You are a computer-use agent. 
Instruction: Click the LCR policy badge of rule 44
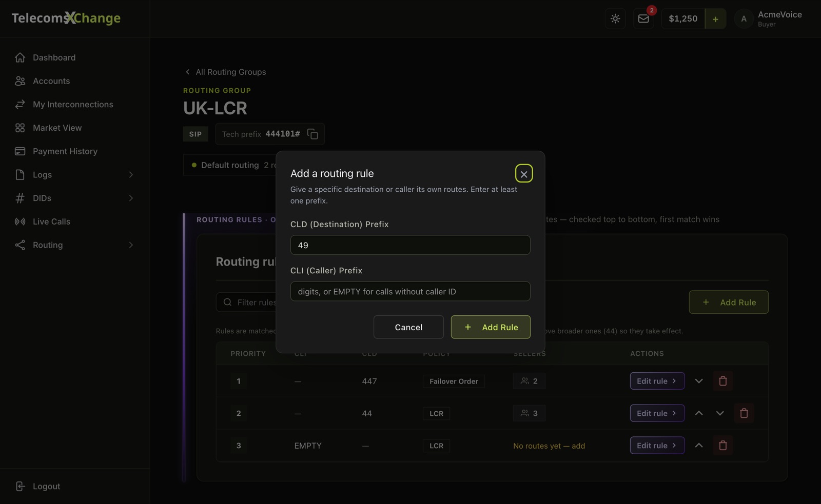coord(436,413)
